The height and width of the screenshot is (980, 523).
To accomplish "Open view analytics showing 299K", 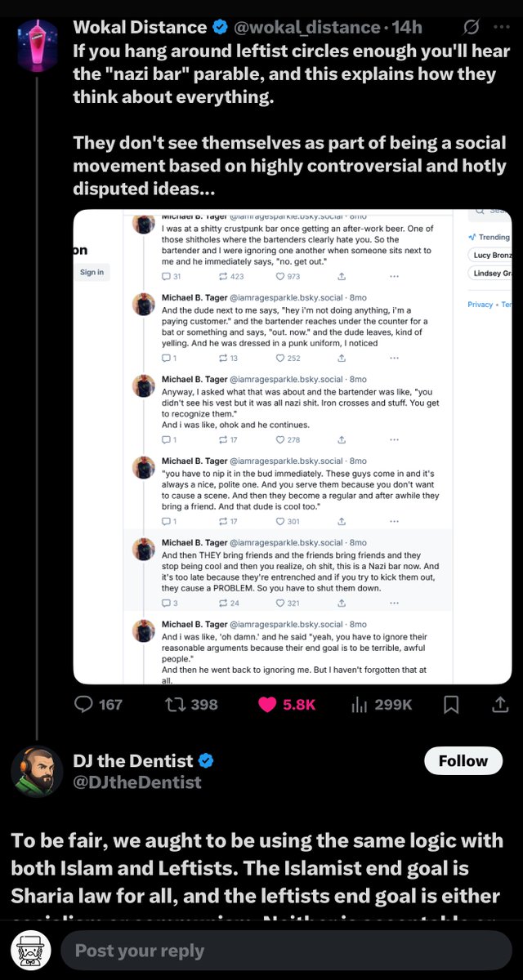I will 358,704.
